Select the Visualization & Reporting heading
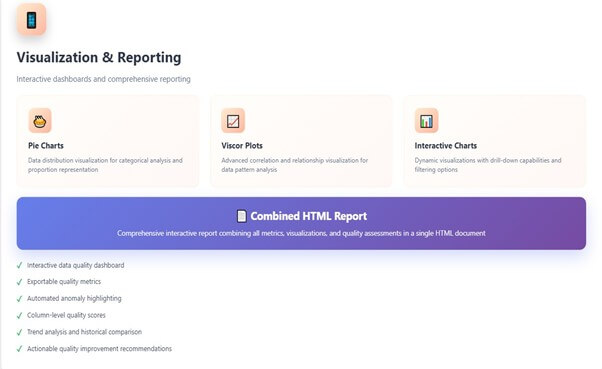The width and height of the screenshot is (602, 369). [x=99, y=57]
